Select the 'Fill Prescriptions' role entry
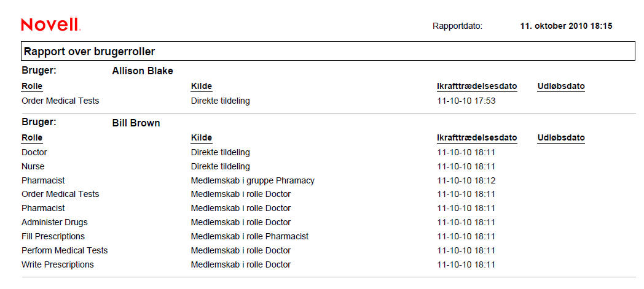The image size is (644, 289). point(53,236)
